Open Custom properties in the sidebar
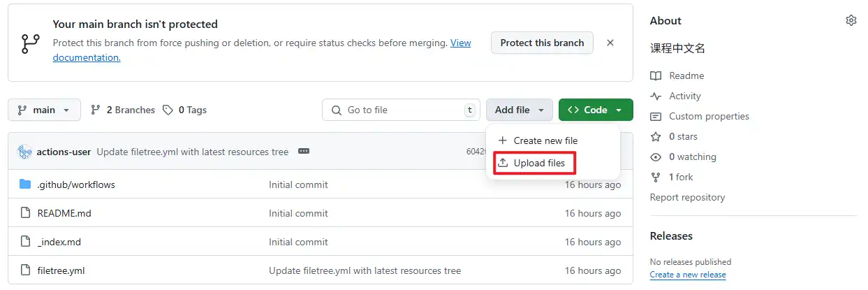868x290 pixels. point(708,116)
